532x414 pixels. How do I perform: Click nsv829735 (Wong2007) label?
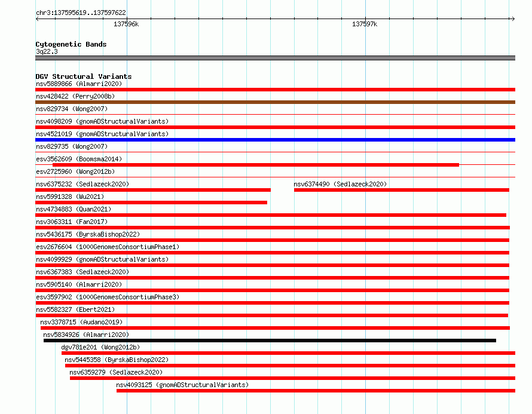coord(72,146)
